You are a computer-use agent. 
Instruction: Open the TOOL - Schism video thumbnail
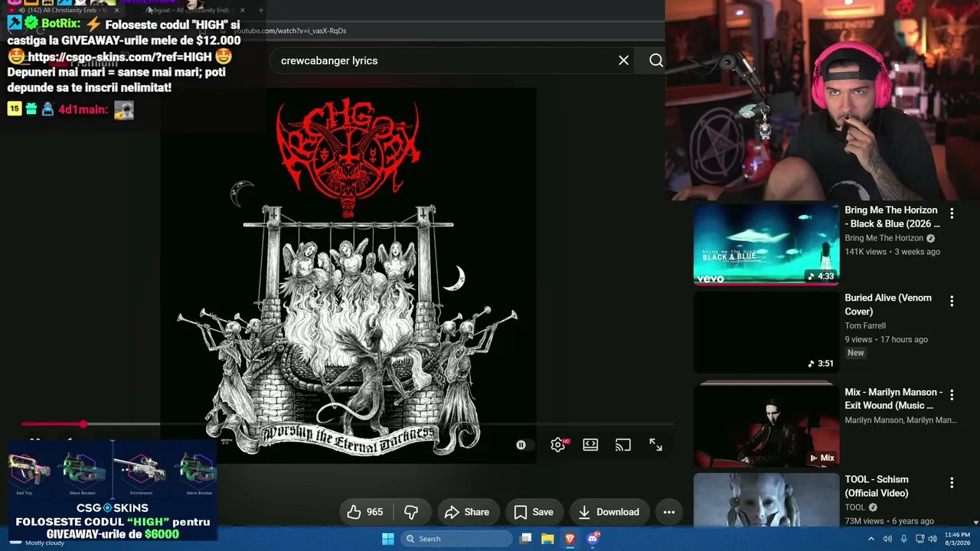coord(766,500)
